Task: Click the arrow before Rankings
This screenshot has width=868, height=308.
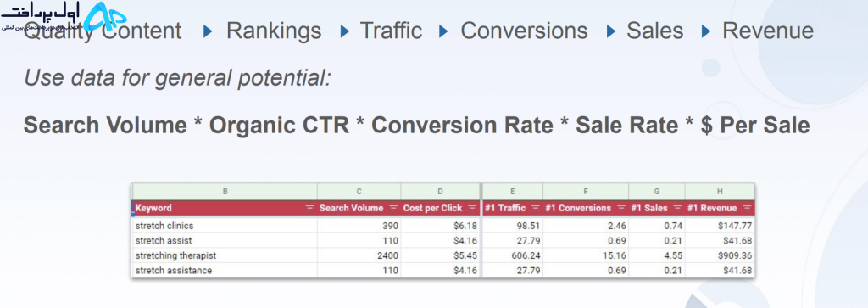Action: click(209, 31)
